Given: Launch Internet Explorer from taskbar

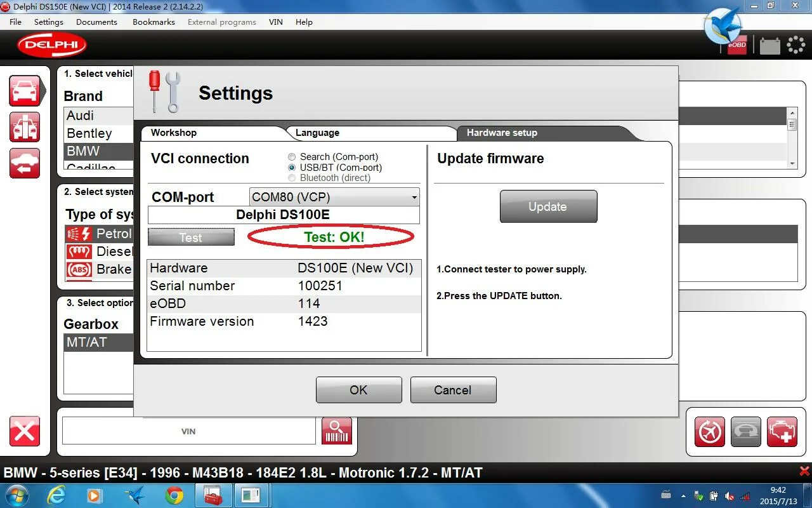Looking at the screenshot, I should [x=56, y=495].
